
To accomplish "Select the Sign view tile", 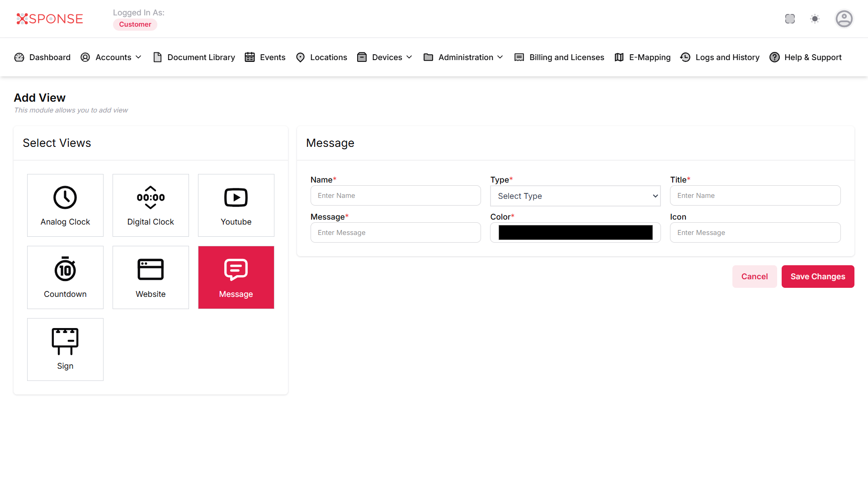I will pyautogui.click(x=65, y=349).
